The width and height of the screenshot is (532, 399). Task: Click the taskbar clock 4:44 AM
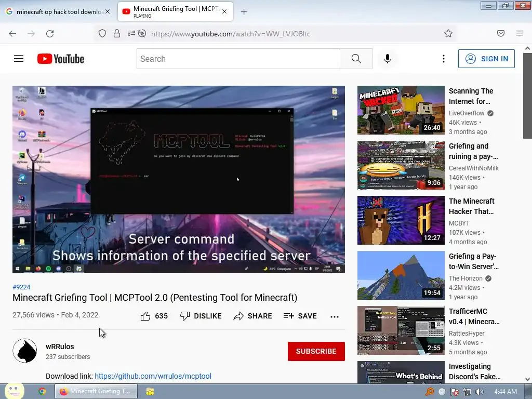(506, 392)
